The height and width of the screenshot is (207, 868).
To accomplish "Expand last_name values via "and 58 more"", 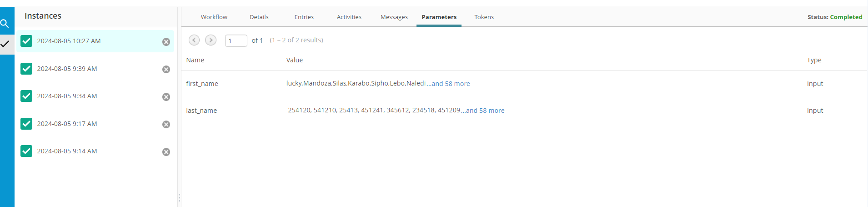I will click(x=485, y=111).
